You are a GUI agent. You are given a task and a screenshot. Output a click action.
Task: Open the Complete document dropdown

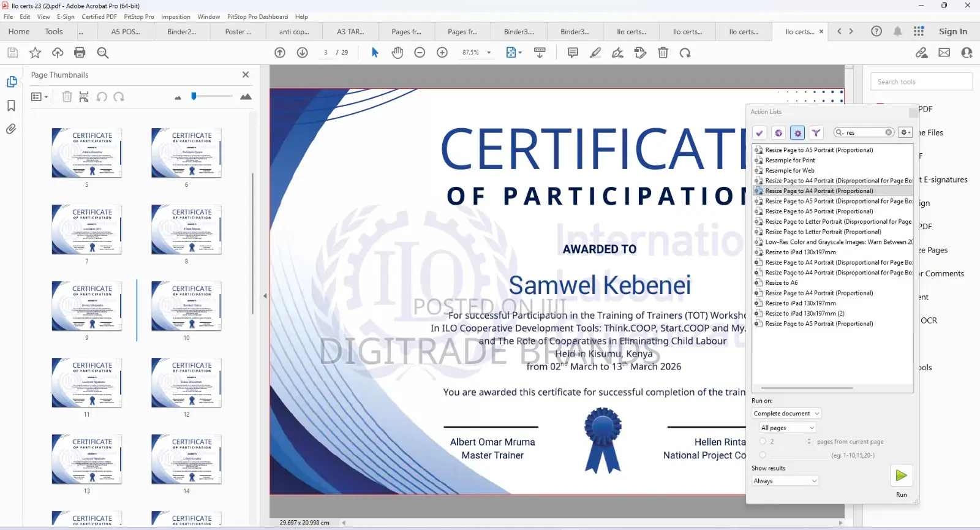[x=786, y=414]
